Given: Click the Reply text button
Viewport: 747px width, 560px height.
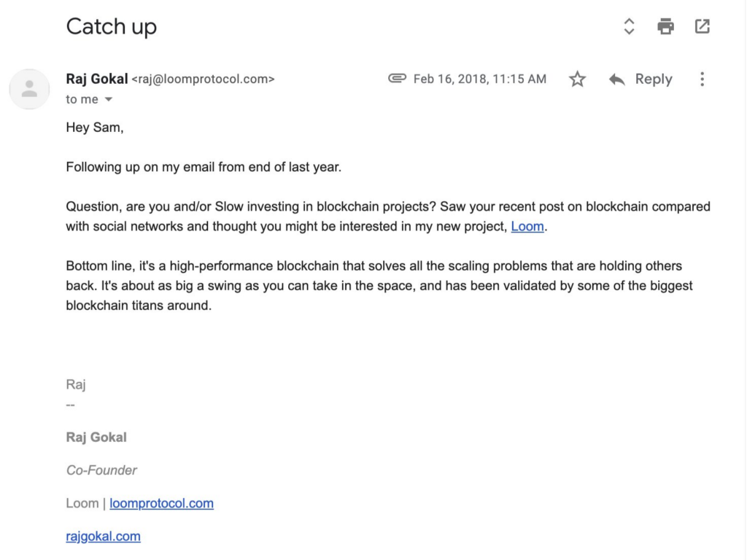Looking at the screenshot, I should pos(654,79).
